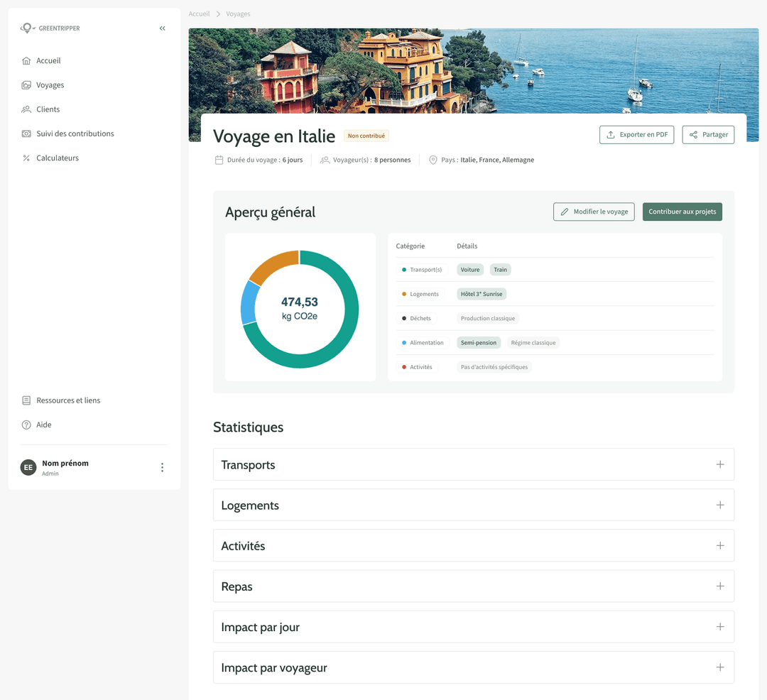Collapse the sidebar with double-chevron icon
This screenshot has height=700, width=767.
click(162, 28)
